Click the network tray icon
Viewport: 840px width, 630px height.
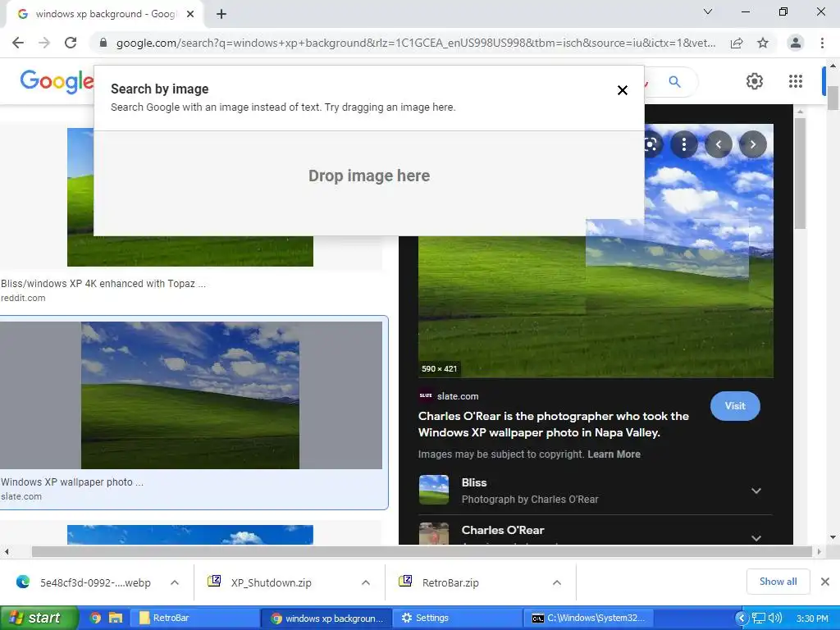tap(759, 618)
